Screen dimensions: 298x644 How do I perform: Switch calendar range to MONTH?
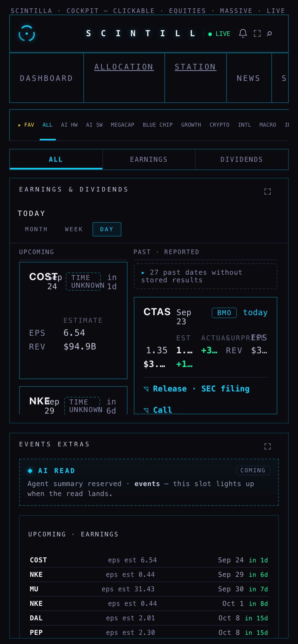tap(36, 229)
